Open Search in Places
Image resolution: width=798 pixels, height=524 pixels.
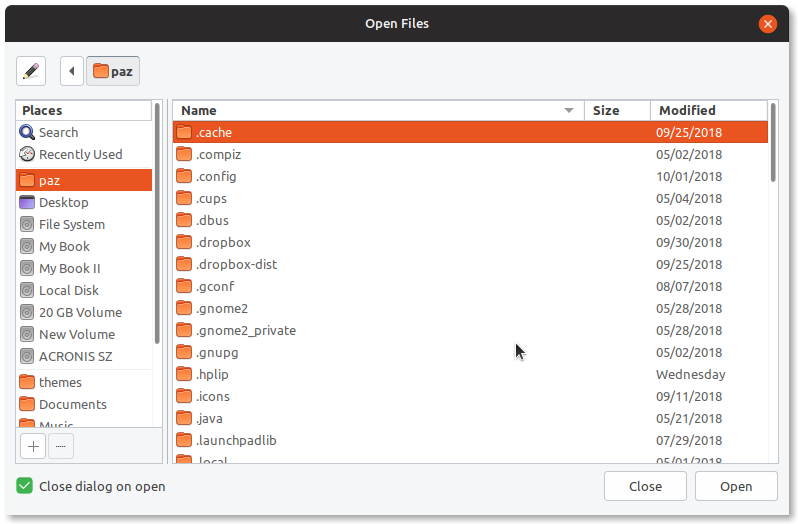(84, 132)
